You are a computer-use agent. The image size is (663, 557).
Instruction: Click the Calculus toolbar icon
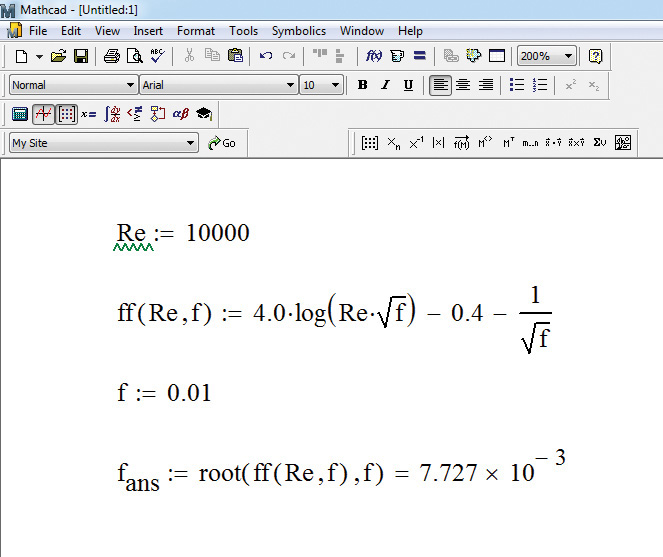coord(113,114)
